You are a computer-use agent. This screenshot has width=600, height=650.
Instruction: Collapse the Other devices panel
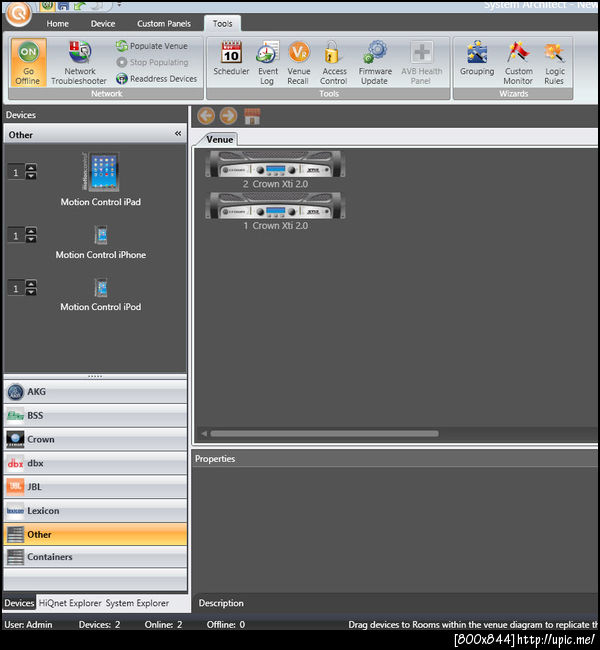pos(178,133)
